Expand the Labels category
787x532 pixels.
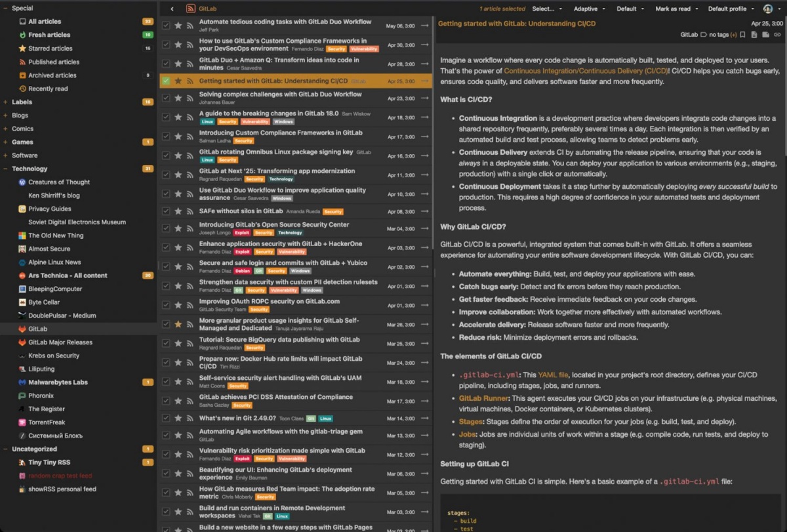click(6, 102)
